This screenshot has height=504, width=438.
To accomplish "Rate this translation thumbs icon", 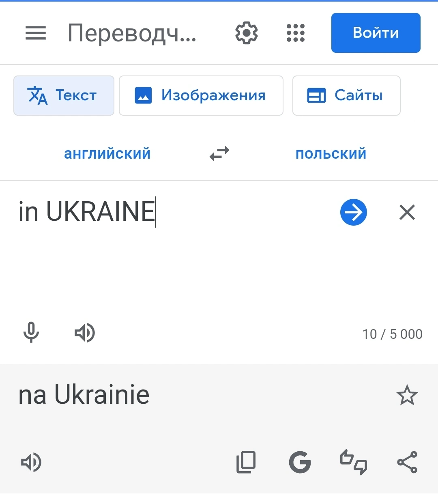I will coord(353,462).
